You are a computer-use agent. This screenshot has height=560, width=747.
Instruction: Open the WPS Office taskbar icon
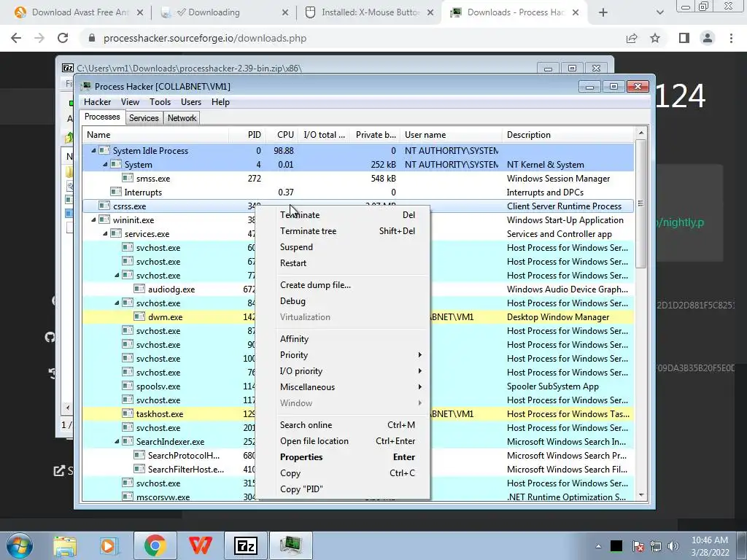coord(201,545)
